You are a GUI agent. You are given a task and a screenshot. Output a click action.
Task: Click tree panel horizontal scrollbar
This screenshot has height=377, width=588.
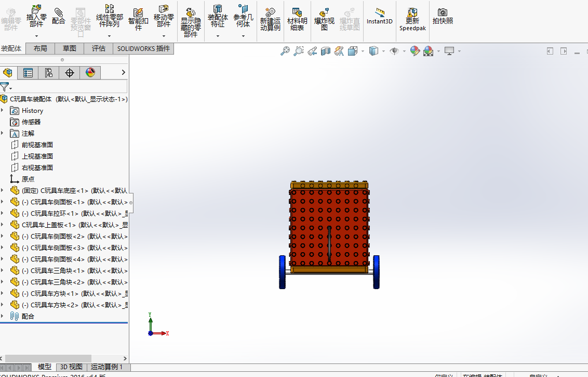click(x=48, y=358)
